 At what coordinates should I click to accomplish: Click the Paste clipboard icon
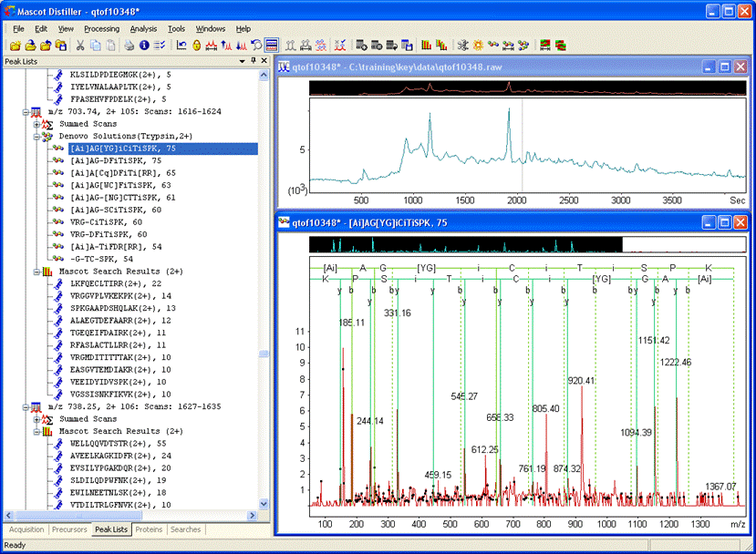click(111, 46)
